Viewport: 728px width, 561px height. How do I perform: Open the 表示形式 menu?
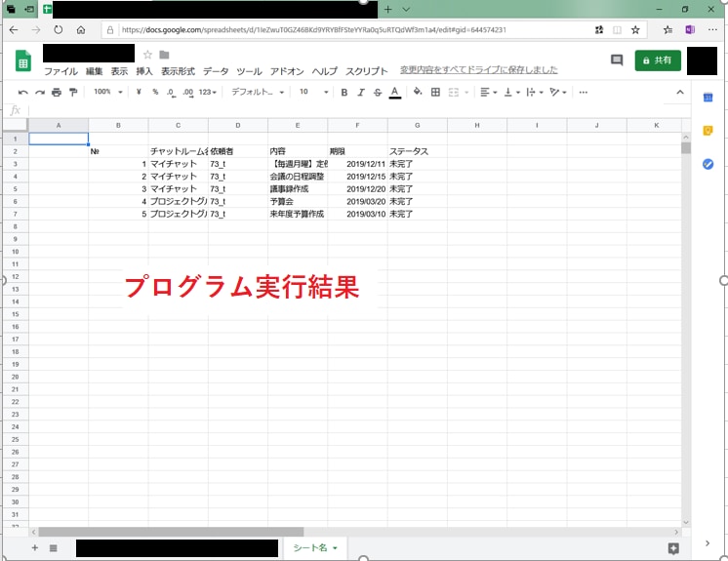point(178,71)
